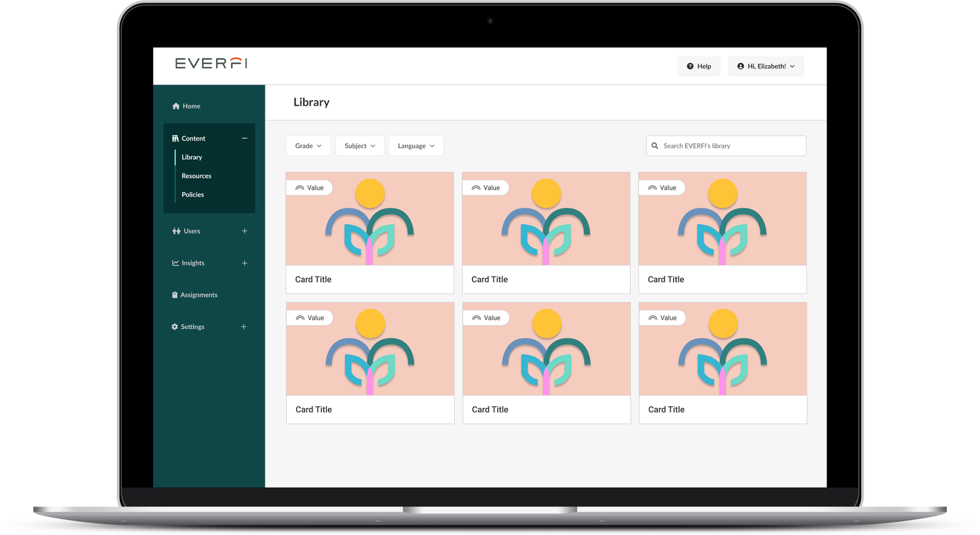980x535 pixels.
Task: Open the top-middle card's thumbnail image
Action: coord(546,218)
